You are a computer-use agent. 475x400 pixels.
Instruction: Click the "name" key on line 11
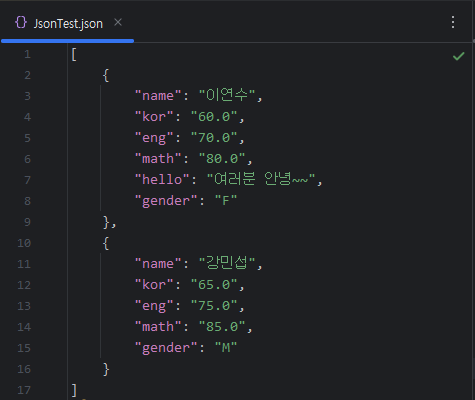click(158, 264)
